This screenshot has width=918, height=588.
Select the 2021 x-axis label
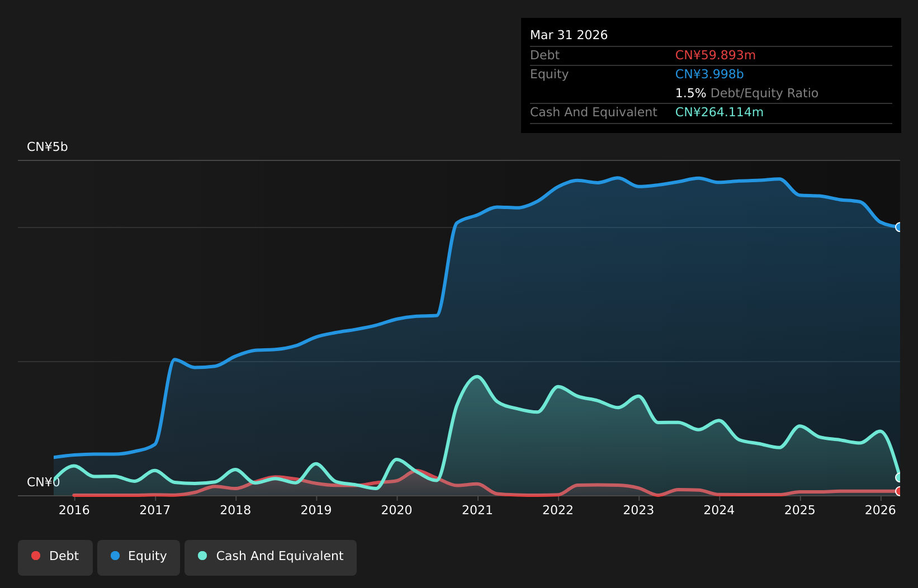coord(477,510)
